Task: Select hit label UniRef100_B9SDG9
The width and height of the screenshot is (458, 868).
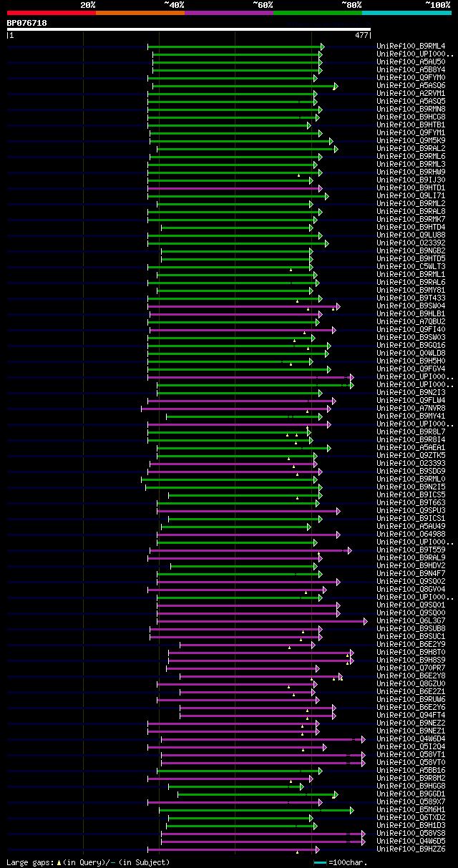Action: click(411, 472)
